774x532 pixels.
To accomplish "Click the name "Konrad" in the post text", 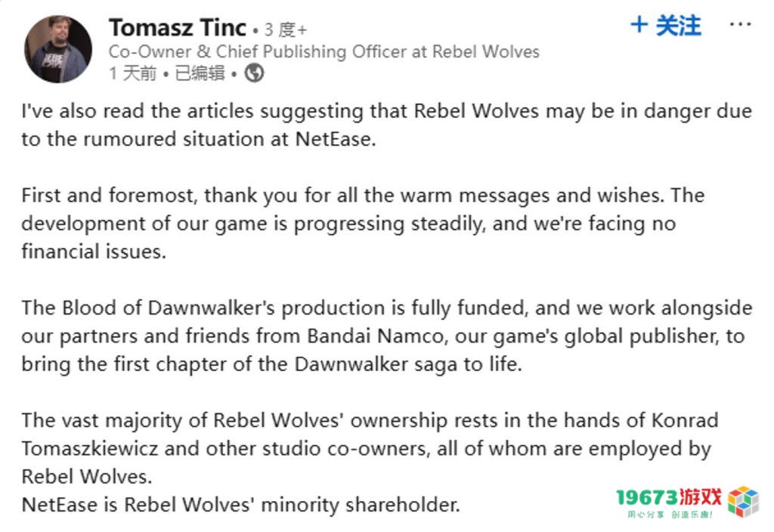I will pyautogui.click(x=685, y=420).
